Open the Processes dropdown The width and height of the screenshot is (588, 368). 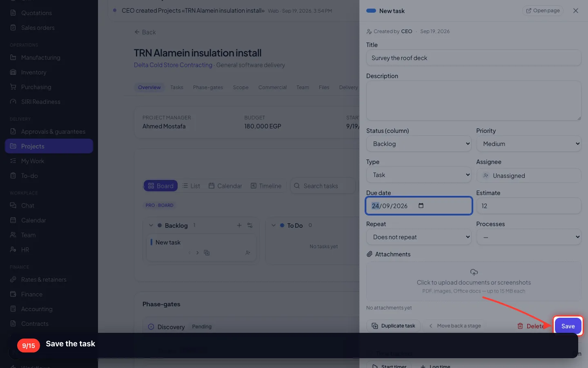[528, 237]
